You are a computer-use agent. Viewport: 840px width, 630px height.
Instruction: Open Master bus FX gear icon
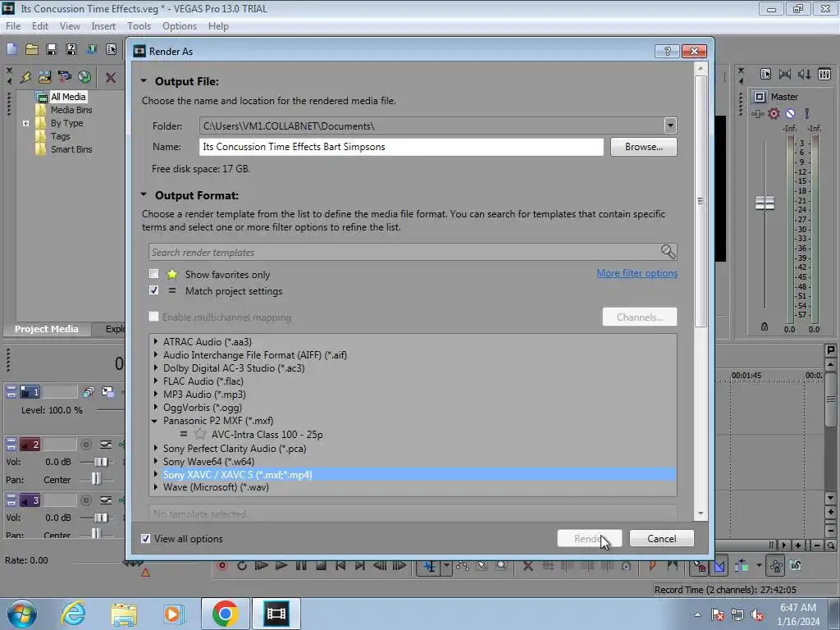click(774, 113)
